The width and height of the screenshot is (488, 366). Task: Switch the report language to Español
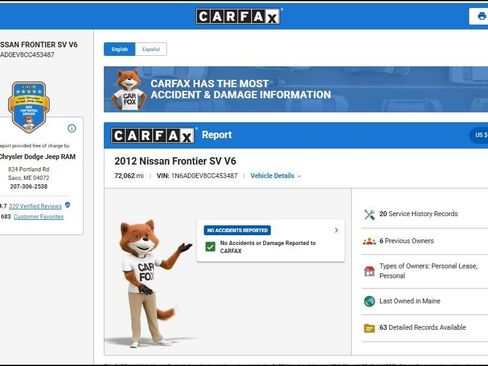coord(151,49)
